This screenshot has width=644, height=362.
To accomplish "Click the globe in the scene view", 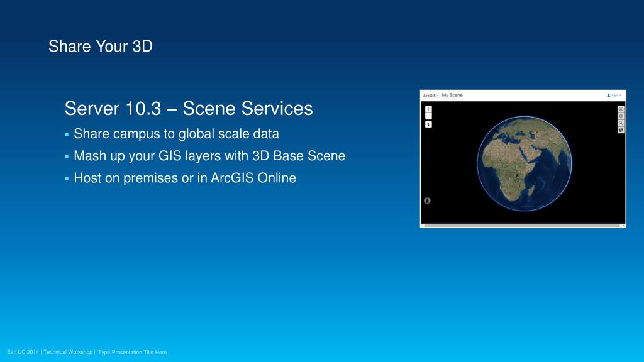I will pos(525,163).
